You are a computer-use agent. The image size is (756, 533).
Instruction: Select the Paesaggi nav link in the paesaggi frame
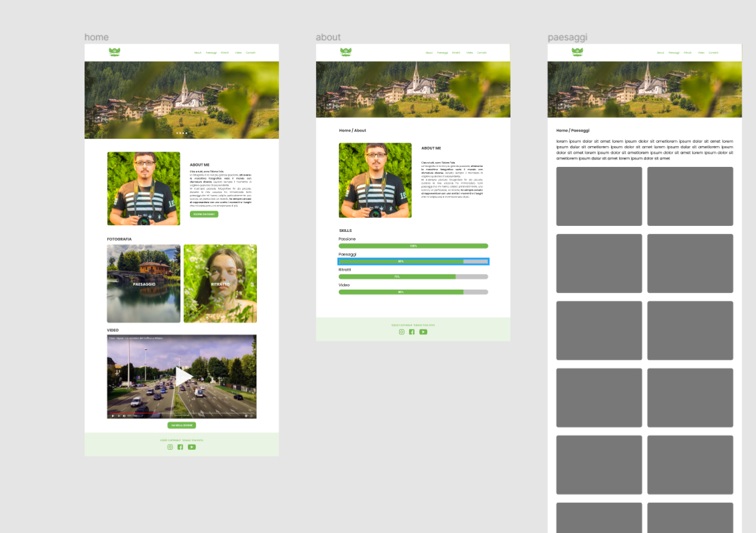(674, 52)
